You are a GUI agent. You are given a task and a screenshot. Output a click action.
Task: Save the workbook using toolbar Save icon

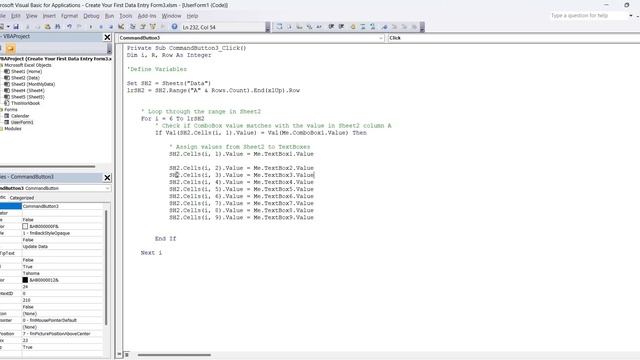pos(16,27)
